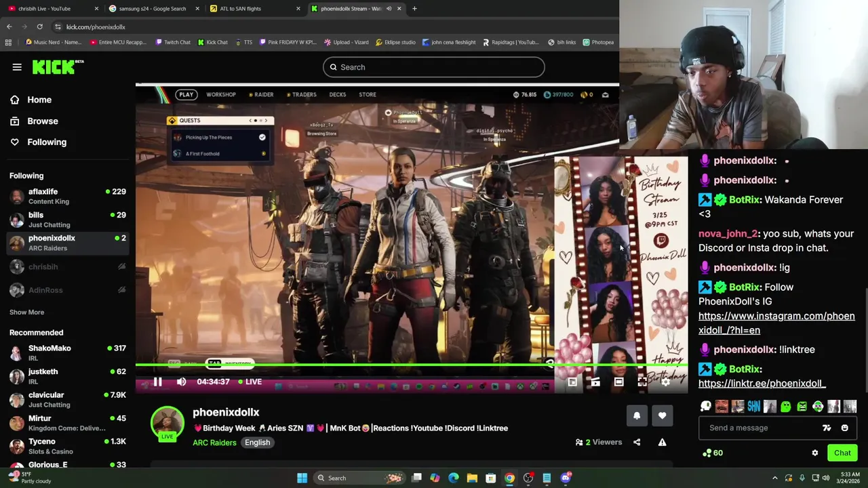The height and width of the screenshot is (488, 868).
Task: Open the Photopea bookmark
Action: point(598,42)
